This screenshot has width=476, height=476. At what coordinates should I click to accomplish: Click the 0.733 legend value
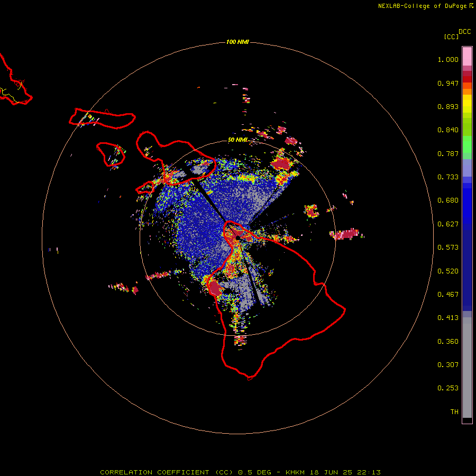pyautogui.click(x=448, y=177)
